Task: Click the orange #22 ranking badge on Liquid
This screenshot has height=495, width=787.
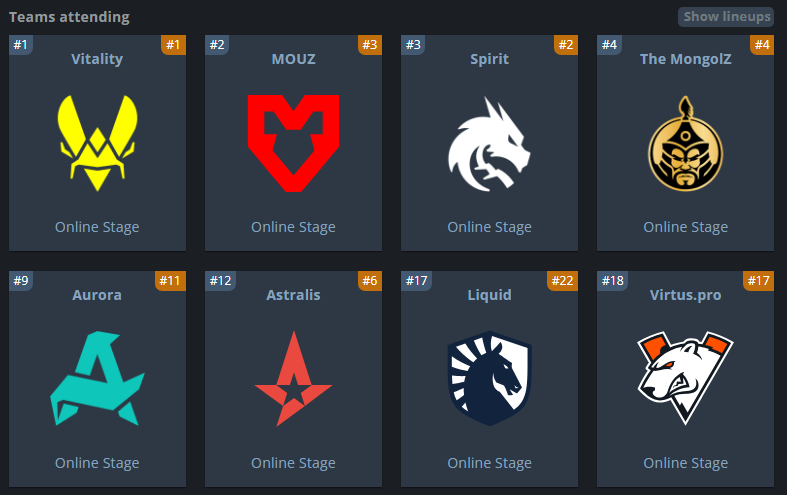Action: point(563,281)
